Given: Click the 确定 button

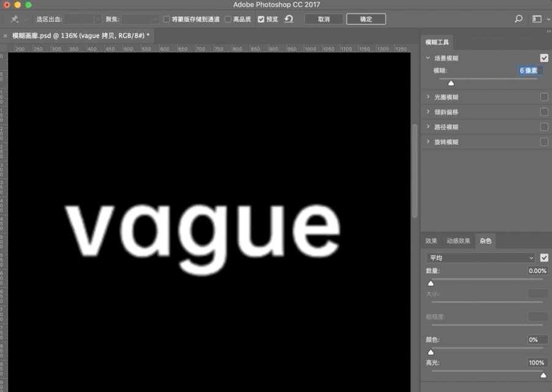Looking at the screenshot, I should tap(366, 19).
